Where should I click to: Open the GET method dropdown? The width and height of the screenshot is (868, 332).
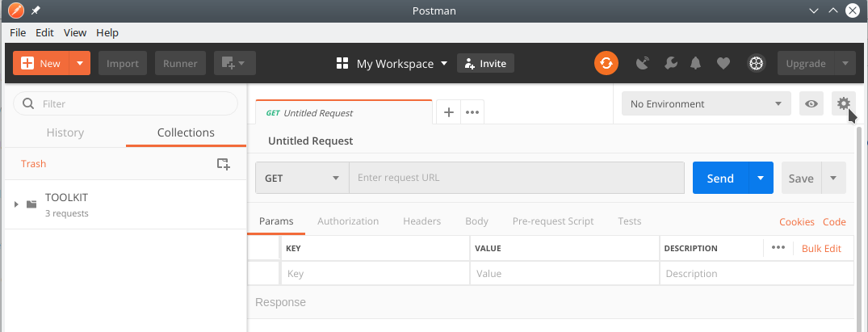(x=302, y=178)
